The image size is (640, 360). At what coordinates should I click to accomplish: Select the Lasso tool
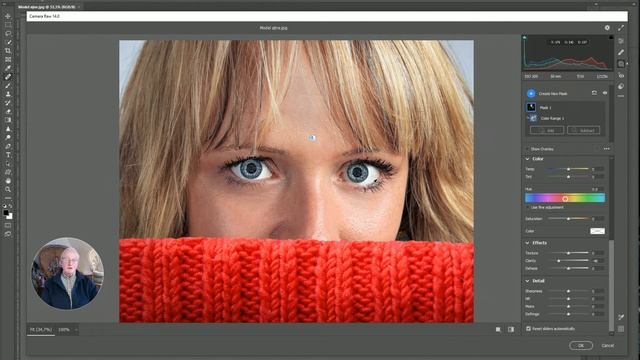(8, 33)
